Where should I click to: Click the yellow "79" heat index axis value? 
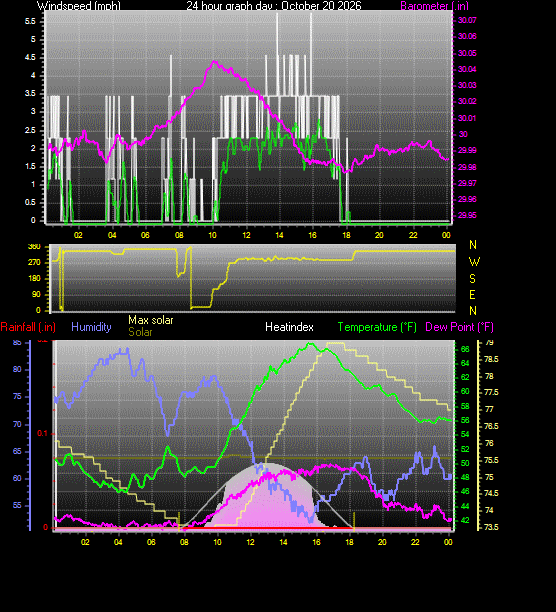(489, 343)
